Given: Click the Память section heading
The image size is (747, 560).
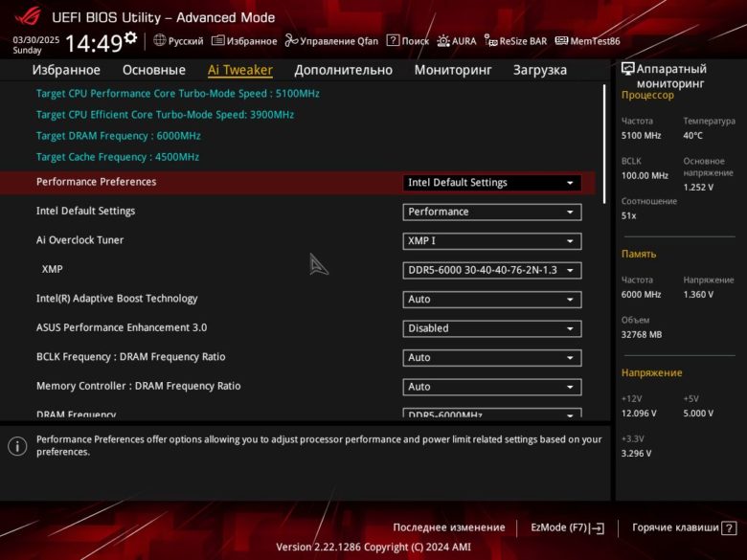Looking at the screenshot, I should 639,254.
